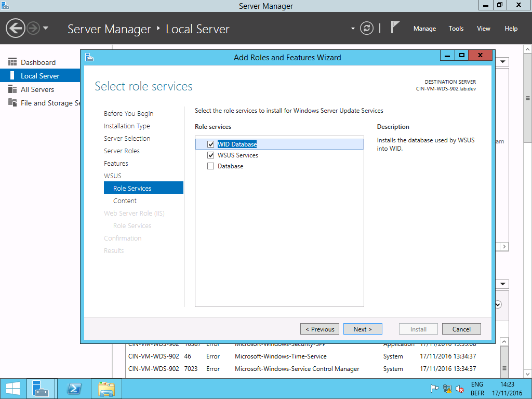This screenshot has width=532, height=399.
Task: Expand the small dropdown arrow left of Refresh
Action: point(353,29)
